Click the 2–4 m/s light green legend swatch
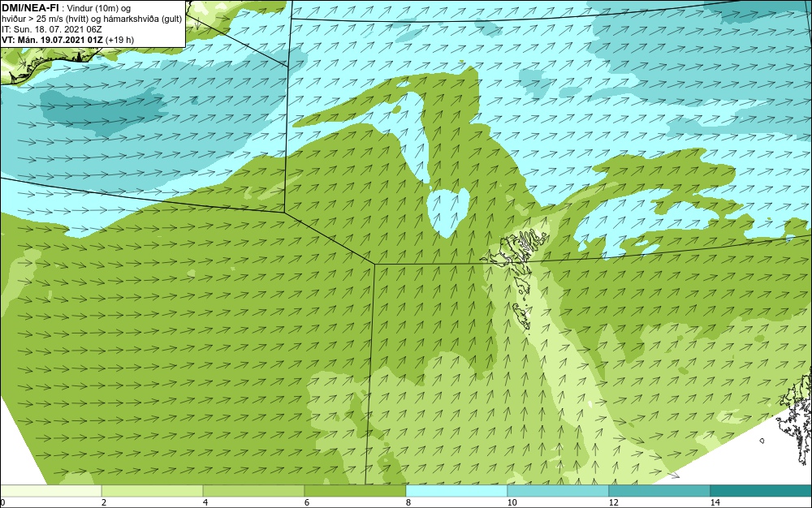This screenshot has height=508, width=812. pyautogui.click(x=153, y=490)
